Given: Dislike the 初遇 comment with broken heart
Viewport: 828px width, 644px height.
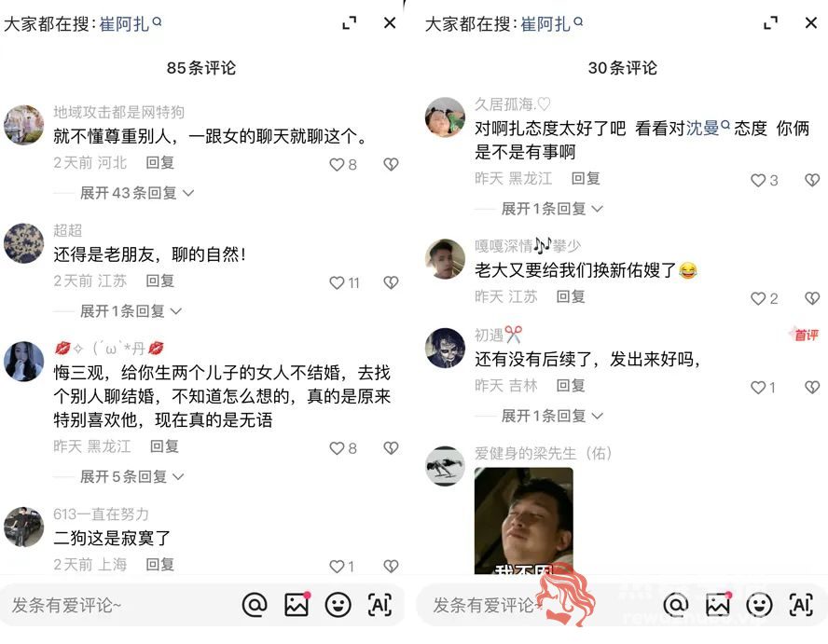Looking at the screenshot, I should pyautogui.click(x=811, y=388).
